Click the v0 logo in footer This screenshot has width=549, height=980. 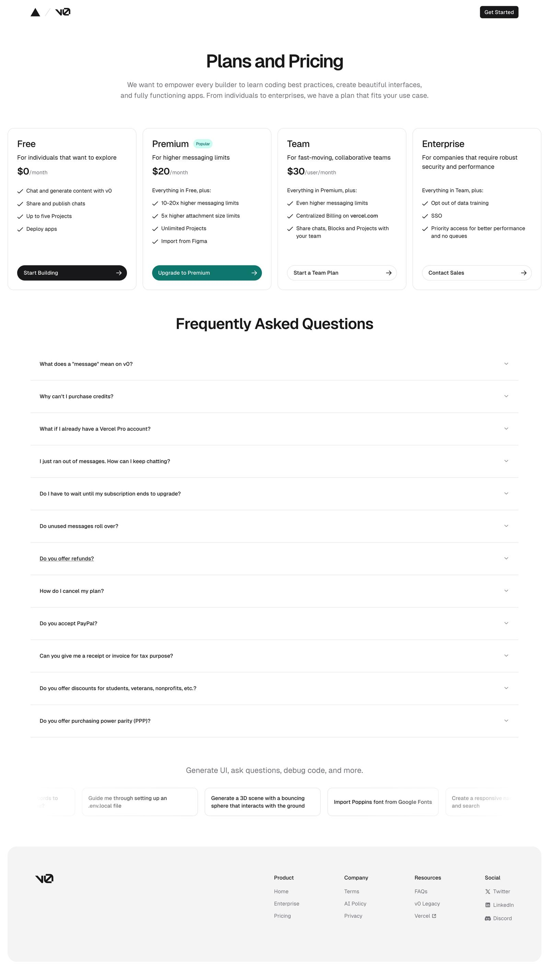tap(45, 879)
